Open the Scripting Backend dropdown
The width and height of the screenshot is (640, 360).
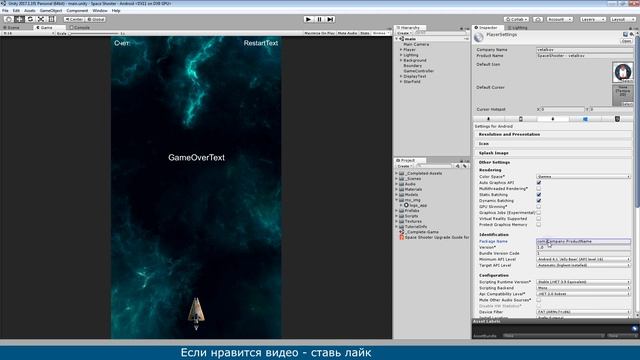coord(583,288)
